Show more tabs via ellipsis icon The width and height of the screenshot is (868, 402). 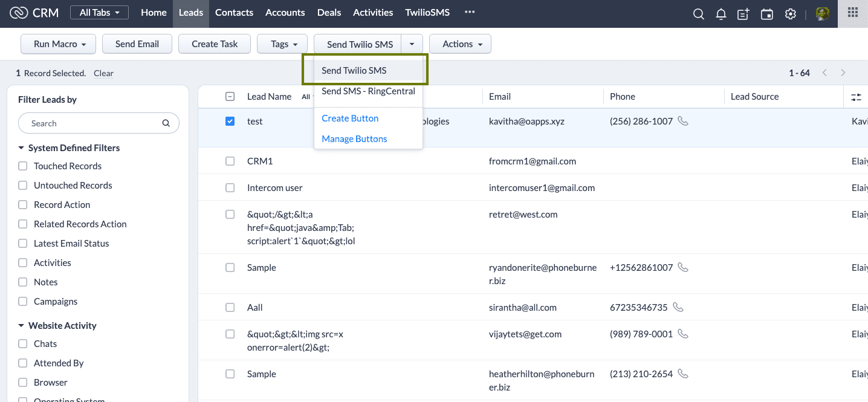click(x=470, y=12)
